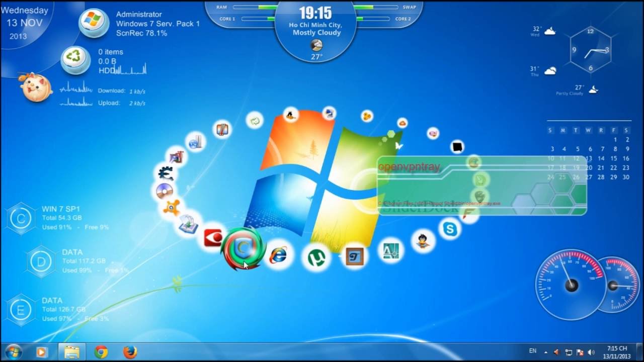Open Skype from the circular dock

tap(449, 230)
